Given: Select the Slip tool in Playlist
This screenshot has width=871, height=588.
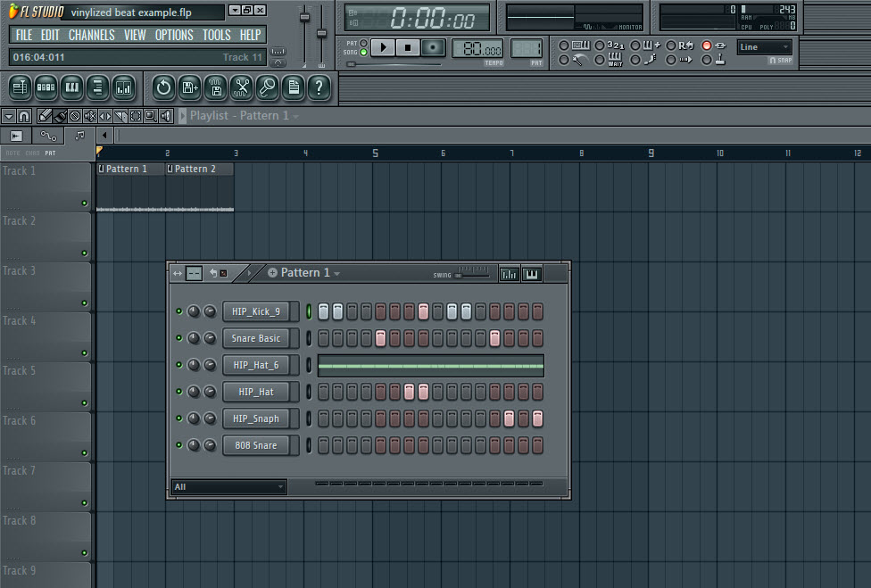Looking at the screenshot, I should click(105, 116).
